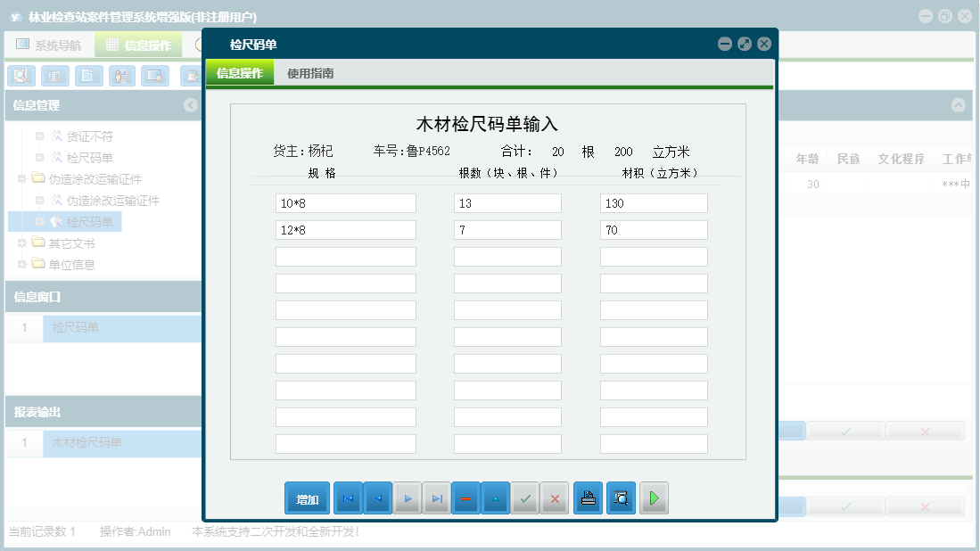This screenshot has height=551, width=980.
Task: Click the 增加 (Add) button
Action: point(307,498)
